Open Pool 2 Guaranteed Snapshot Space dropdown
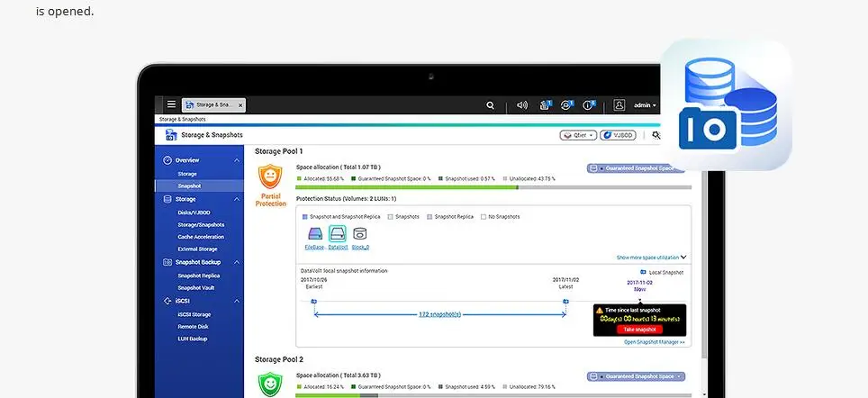This screenshot has width=868, height=398. click(x=636, y=376)
